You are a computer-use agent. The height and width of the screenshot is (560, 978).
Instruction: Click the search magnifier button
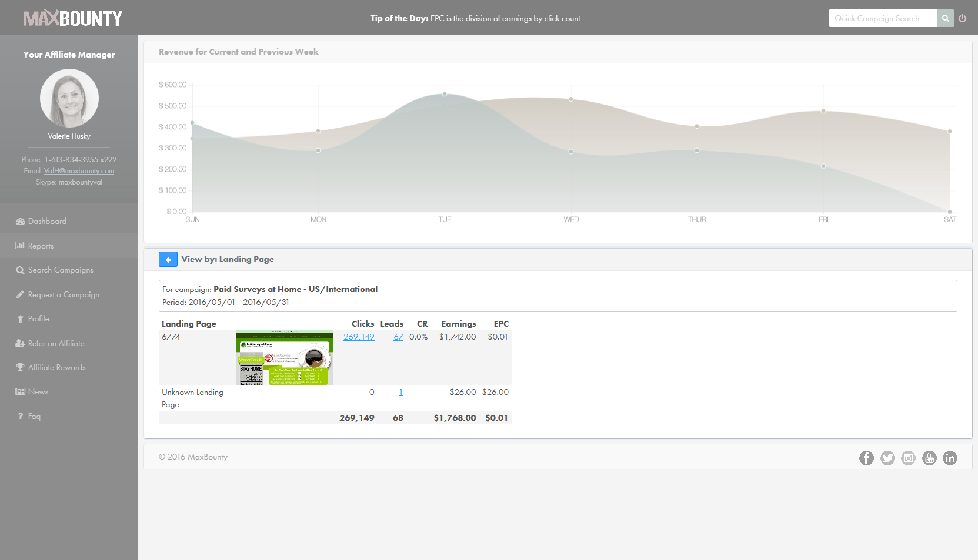[945, 18]
